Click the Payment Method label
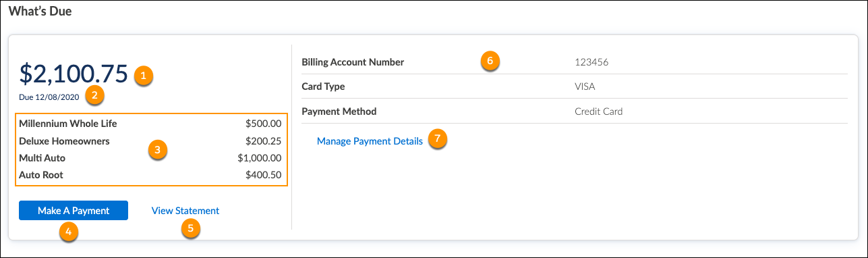The height and width of the screenshot is (258, 868). (x=339, y=111)
